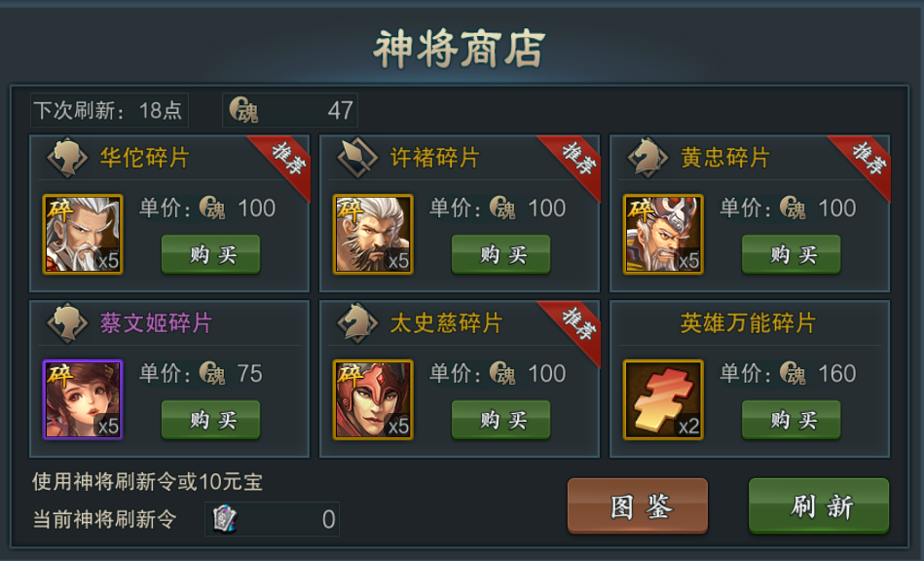Viewport: 924px width, 561px height.
Task: Click the 魂 currency icon beside 47
Action: click(x=243, y=110)
